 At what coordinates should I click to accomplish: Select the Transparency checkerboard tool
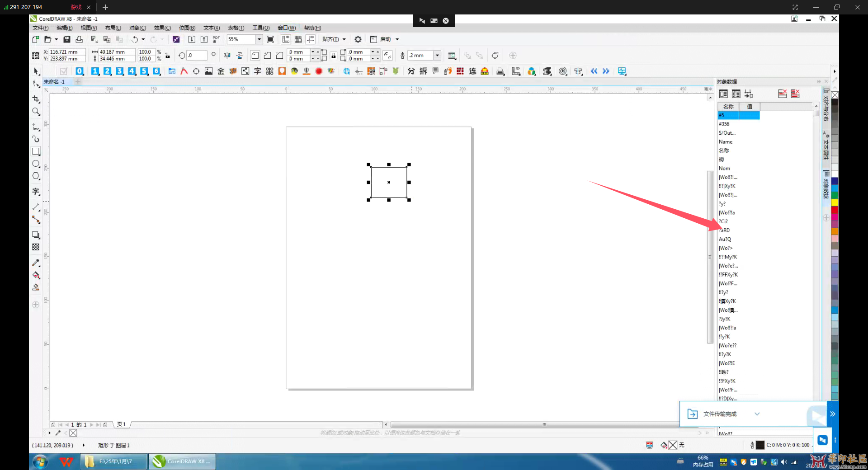point(36,247)
